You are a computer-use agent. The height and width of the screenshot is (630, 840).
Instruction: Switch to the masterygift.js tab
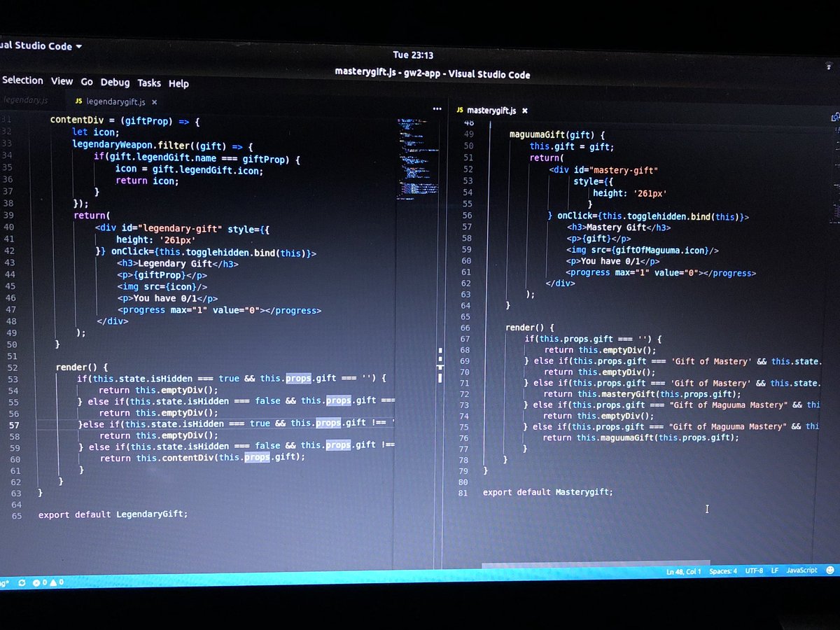[490, 110]
